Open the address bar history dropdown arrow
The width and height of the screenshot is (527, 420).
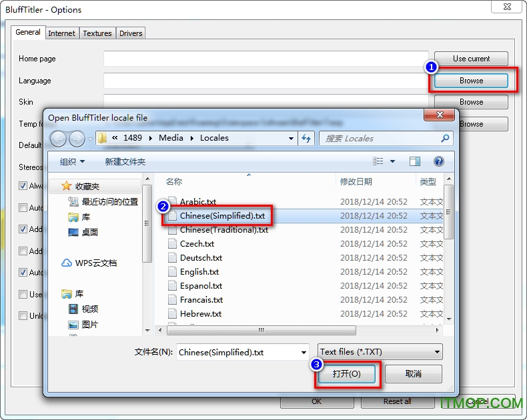[291, 138]
